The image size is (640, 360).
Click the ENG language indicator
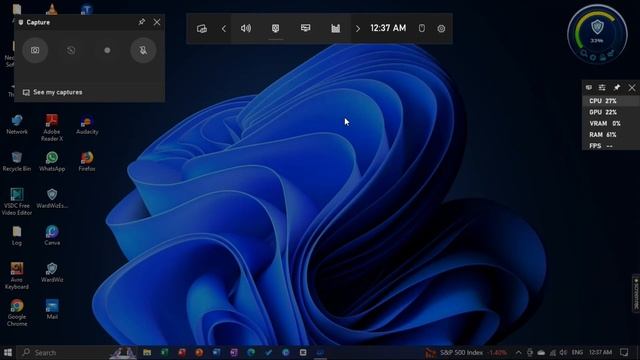[x=577, y=352]
